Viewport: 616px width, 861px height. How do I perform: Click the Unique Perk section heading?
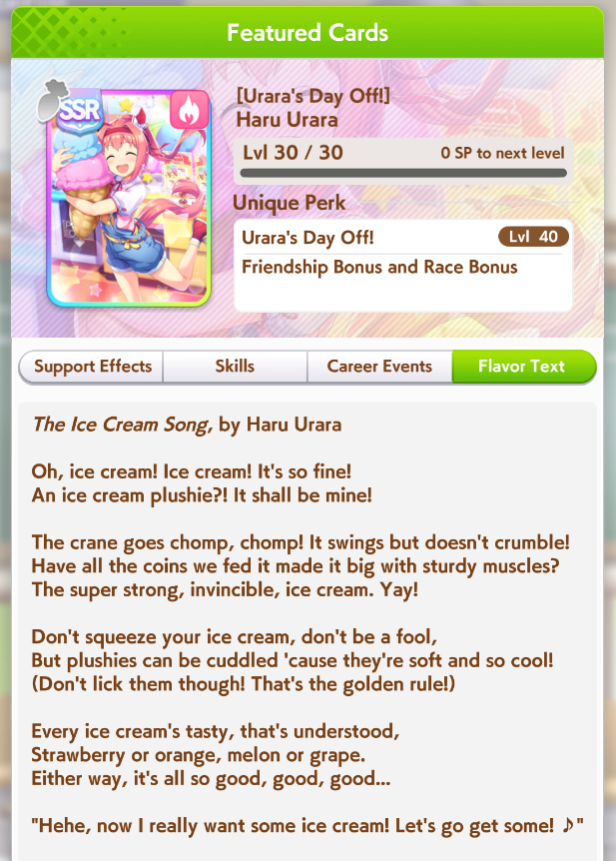[289, 203]
